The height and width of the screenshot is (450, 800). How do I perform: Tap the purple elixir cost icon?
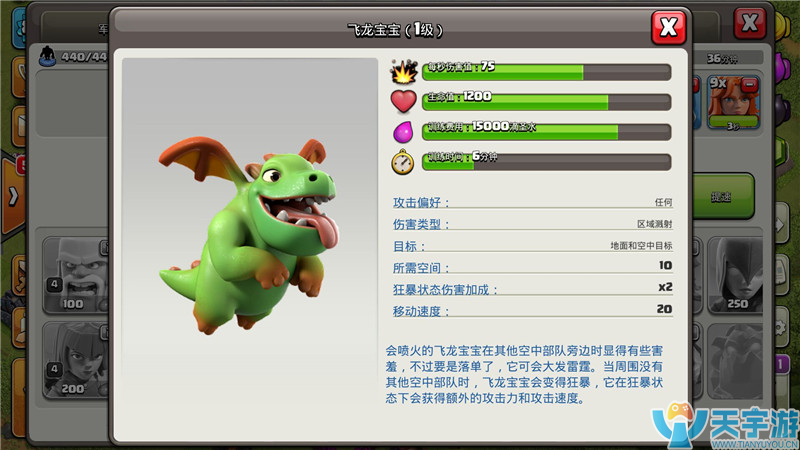tap(403, 132)
